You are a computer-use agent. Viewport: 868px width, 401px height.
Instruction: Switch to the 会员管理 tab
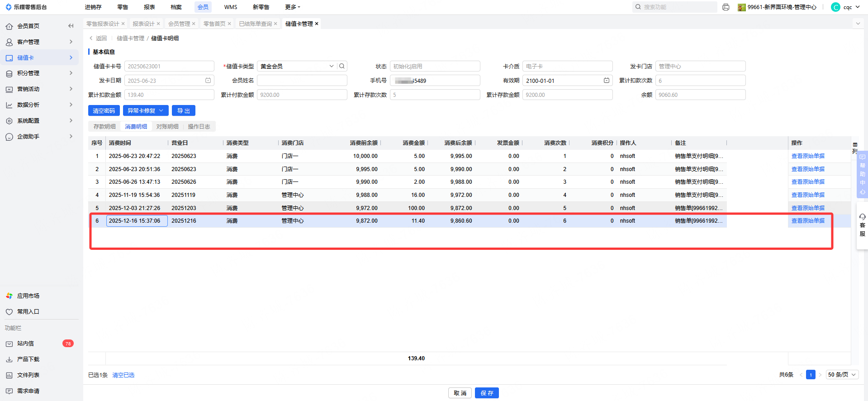point(179,24)
